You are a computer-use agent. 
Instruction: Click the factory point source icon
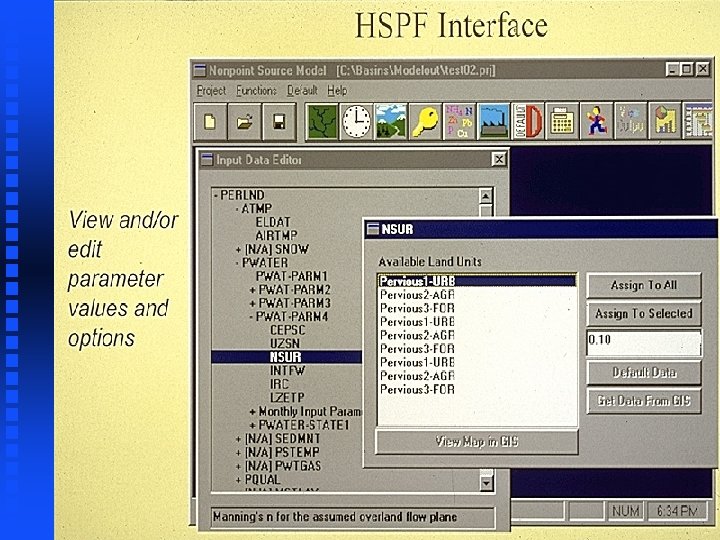(493, 122)
